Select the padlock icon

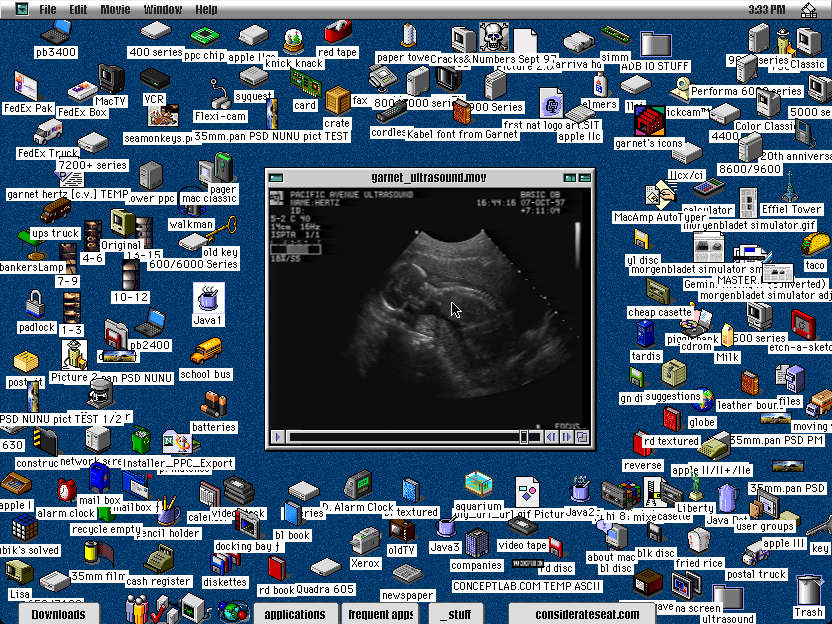pyautogui.click(x=36, y=303)
